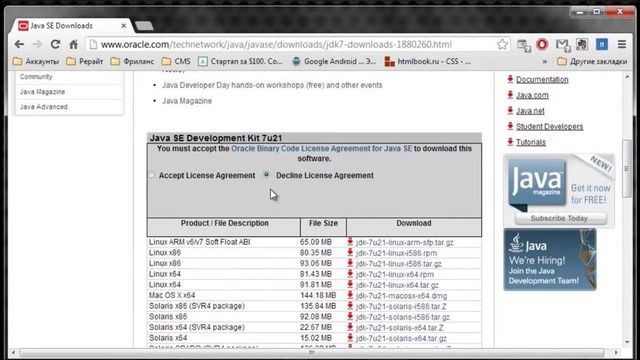Download jdk-7u21-linux-x64.rpm

click(395, 274)
